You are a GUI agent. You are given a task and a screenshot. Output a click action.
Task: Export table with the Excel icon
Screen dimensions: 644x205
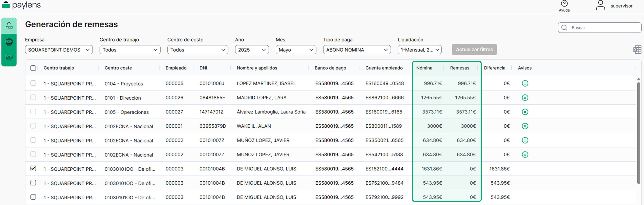pos(637,50)
